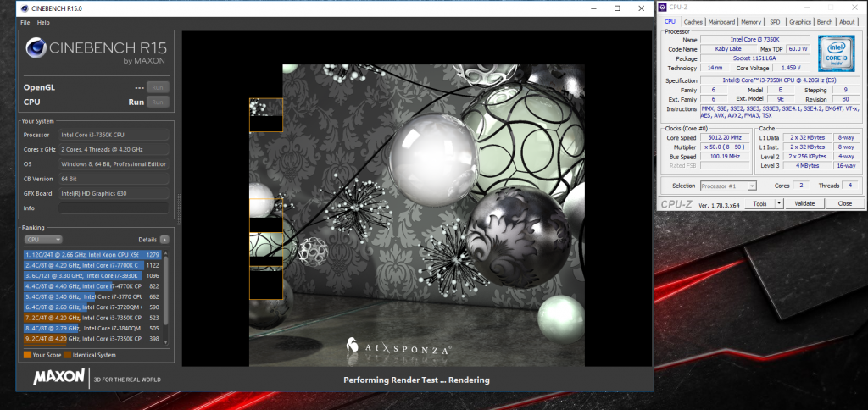Click the ranking list scroll up arrow
This screenshot has width=868, height=410.
click(165, 252)
